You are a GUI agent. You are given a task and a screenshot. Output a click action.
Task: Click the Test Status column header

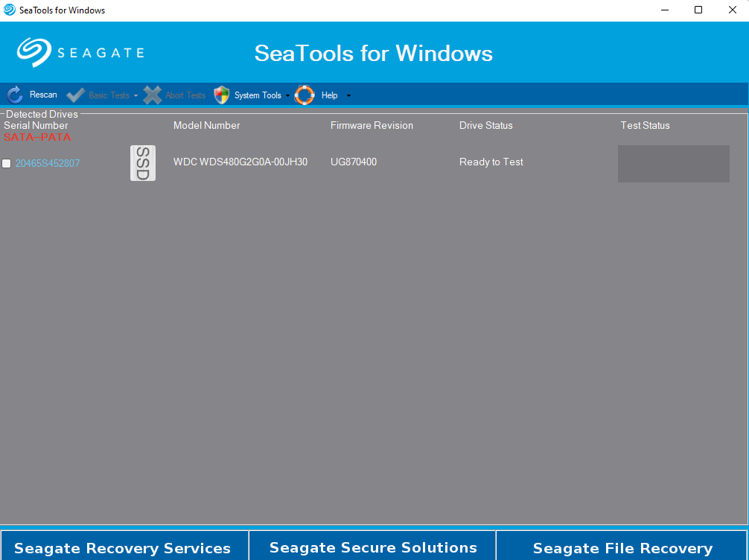tap(645, 125)
